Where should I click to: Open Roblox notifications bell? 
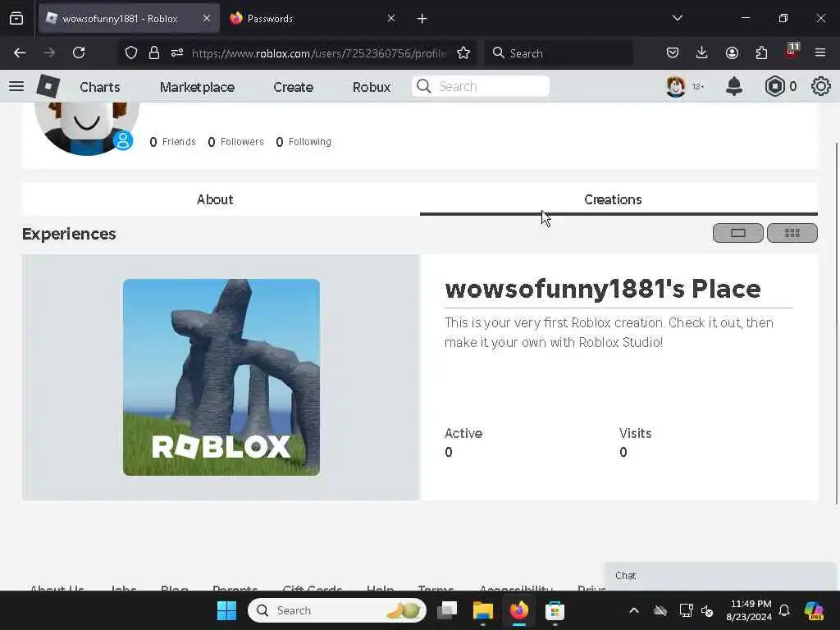734,86
